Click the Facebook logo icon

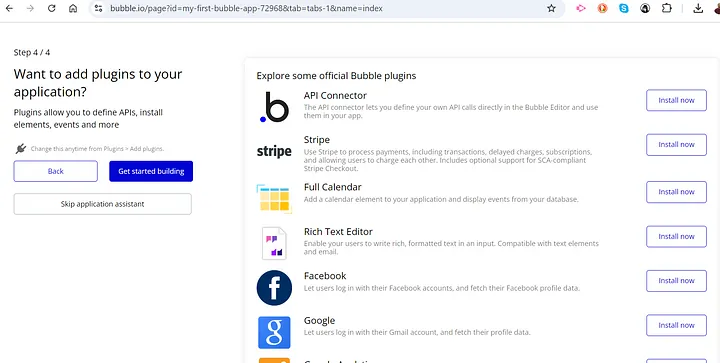[x=274, y=288]
